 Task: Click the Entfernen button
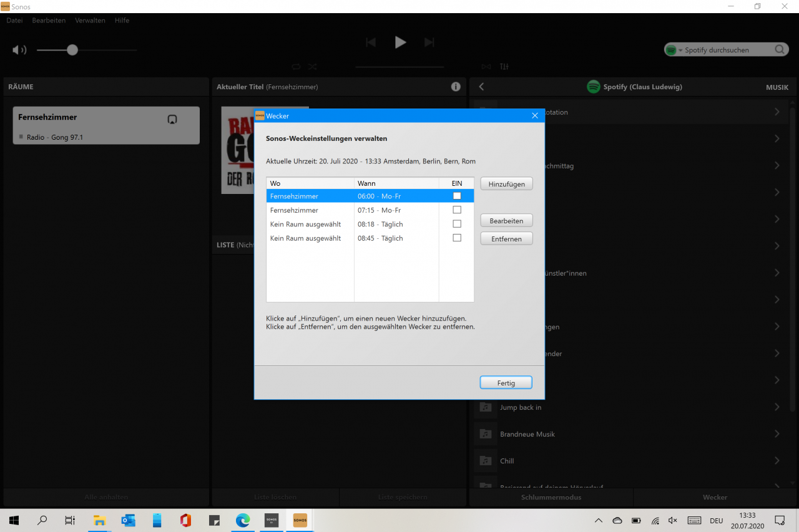pos(506,239)
